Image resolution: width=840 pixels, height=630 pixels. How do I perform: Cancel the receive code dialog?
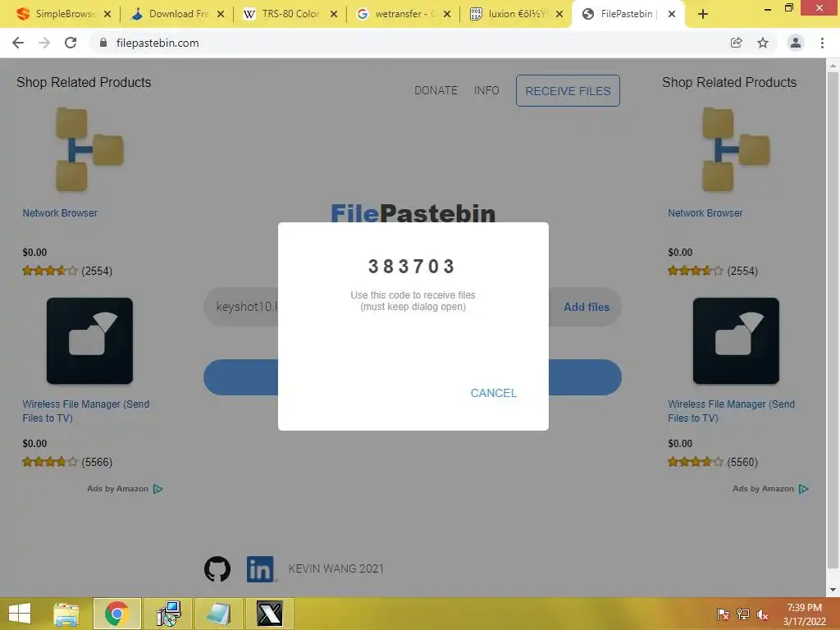click(x=493, y=393)
